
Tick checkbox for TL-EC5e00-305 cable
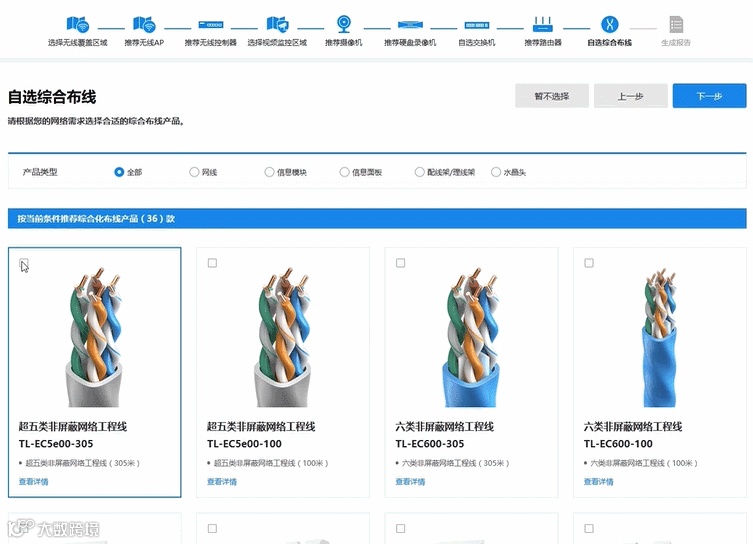(24, 263)
